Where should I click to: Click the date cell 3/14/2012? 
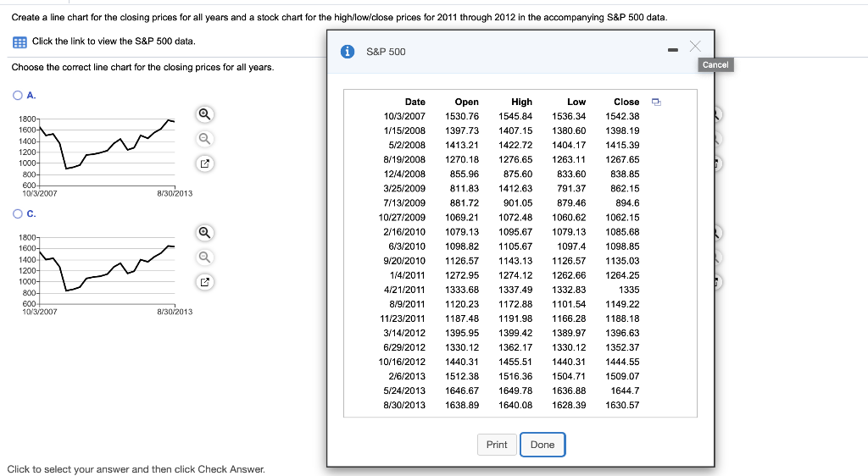(x=404, y=334)
